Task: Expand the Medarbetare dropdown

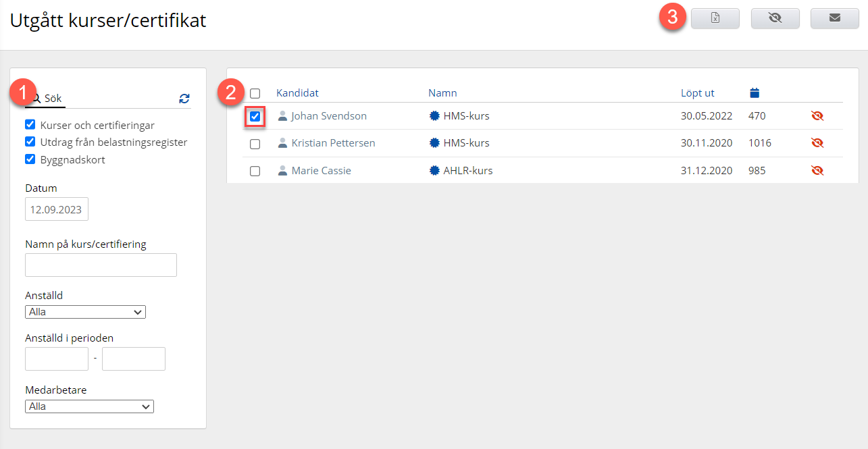Action: pyautogui.click(x=89, y=406)
